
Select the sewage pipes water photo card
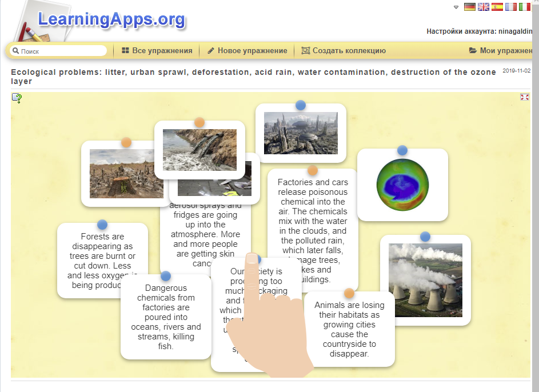click(x=199, y=150)
